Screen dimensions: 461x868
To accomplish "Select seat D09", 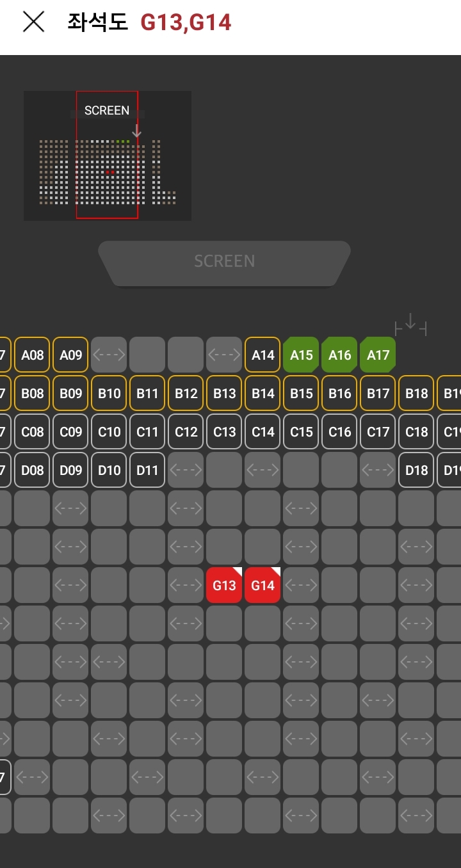I will click(x=70, y=470).
